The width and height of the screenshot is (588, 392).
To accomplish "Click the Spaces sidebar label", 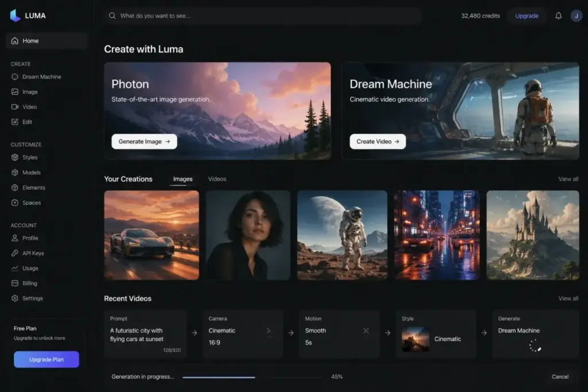I will click(x=32, y=203).
